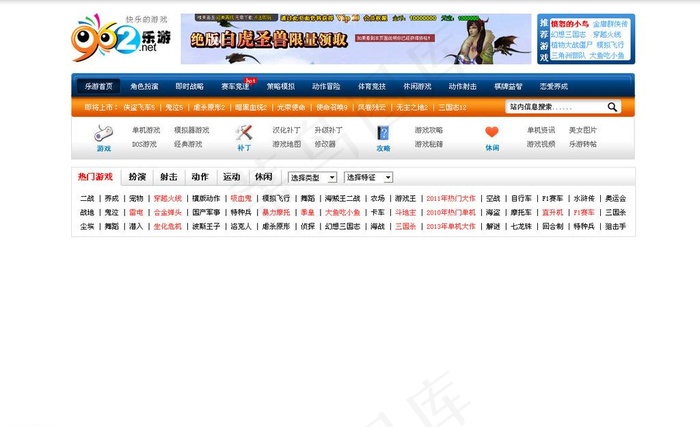700x427 pixels.
Task: Switch to the 扮演 tab
Action: 137,177
